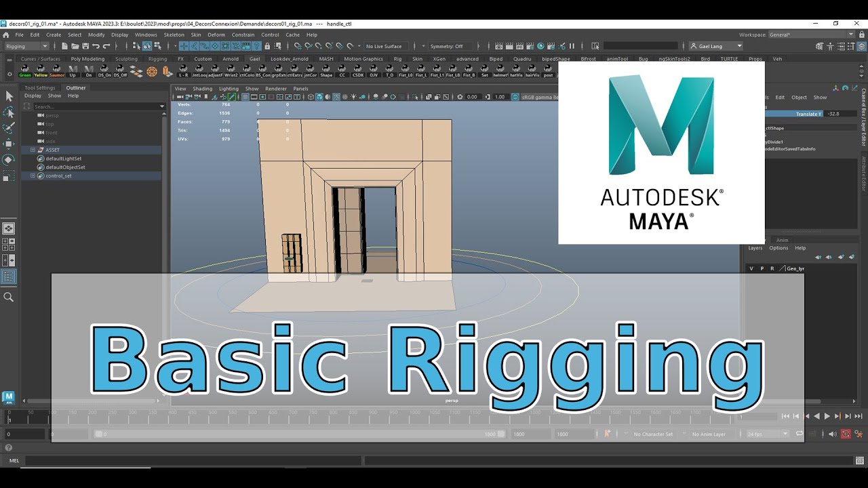Click the Redo arrow in status line
868x488 pixels.
pos(106,46)
